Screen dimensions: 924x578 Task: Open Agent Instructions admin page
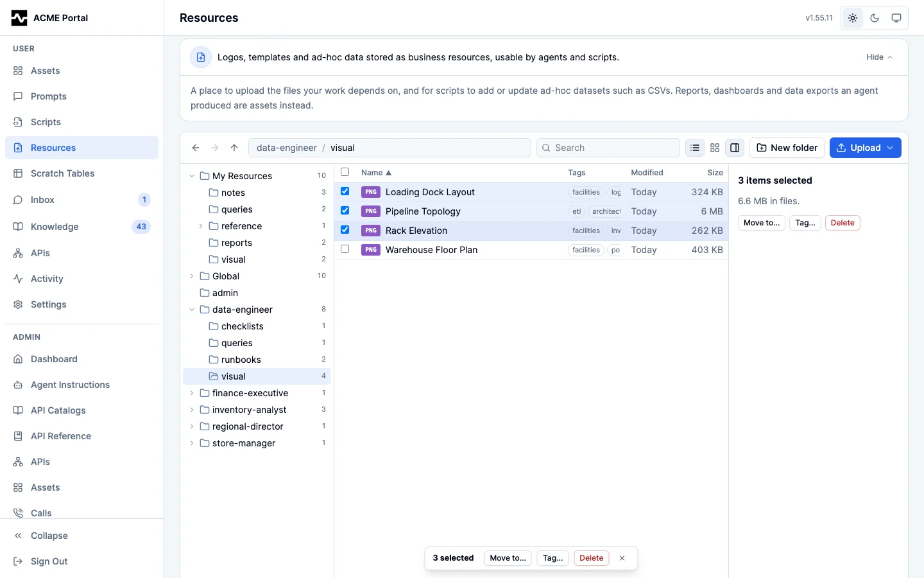[x=81, y=385]
